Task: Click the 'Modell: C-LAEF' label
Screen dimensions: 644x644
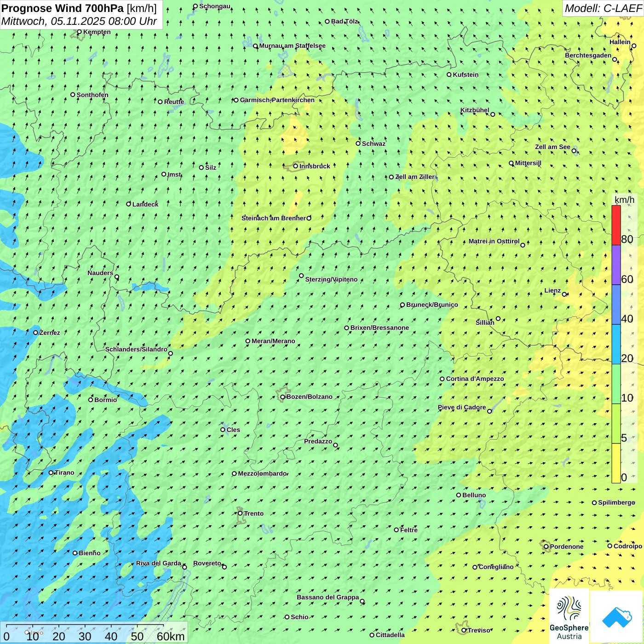Action: click(x=603, y=8)
